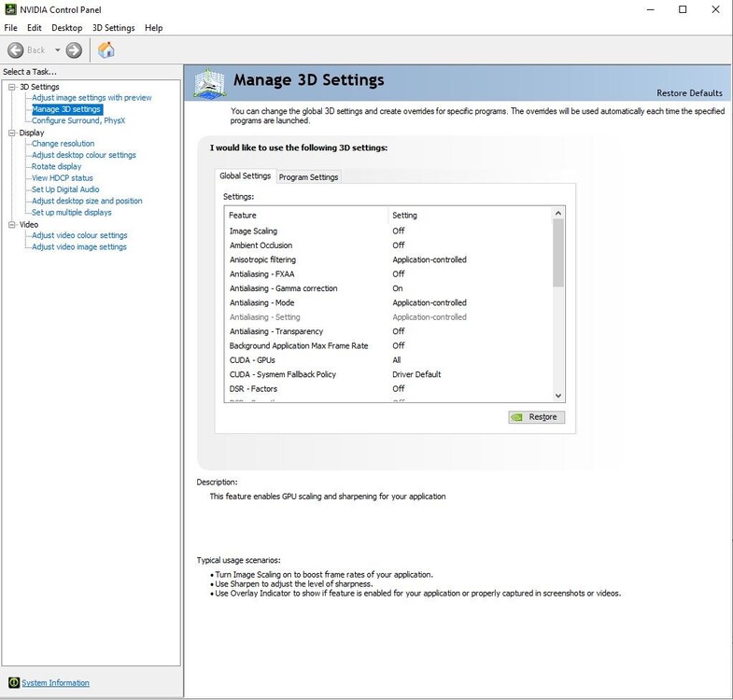Go to Home via the house icon
Image resolution: width=733 pixels, height=700 pixels.
[x=106, y=50]
